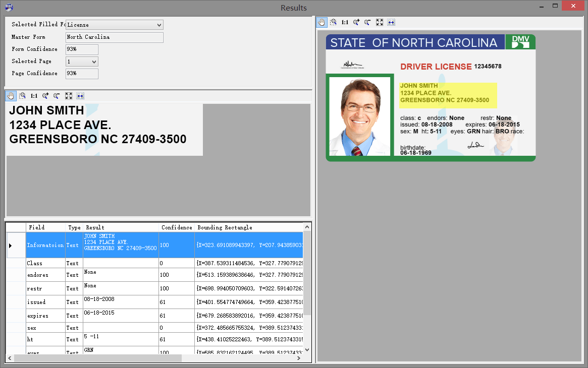Select the Form Confidence value field

81,49
